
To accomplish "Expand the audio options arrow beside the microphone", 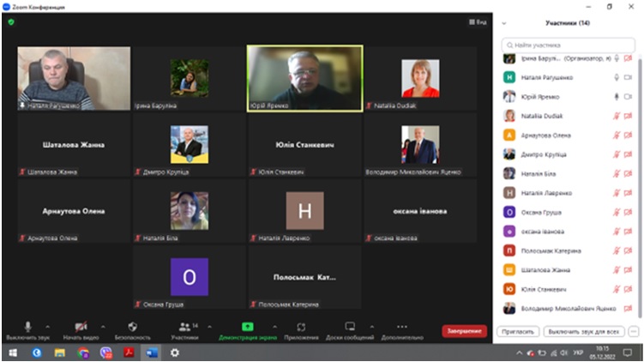I will tap(48, 327).
